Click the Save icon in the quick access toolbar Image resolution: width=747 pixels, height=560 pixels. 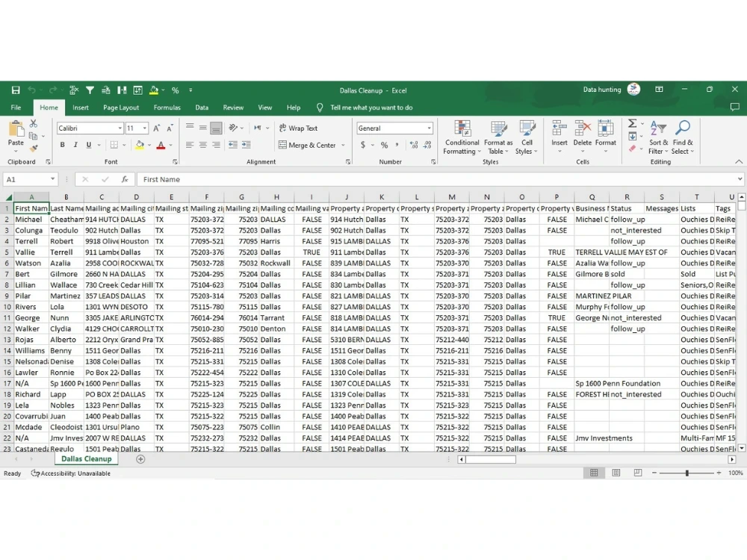point(16,90)
